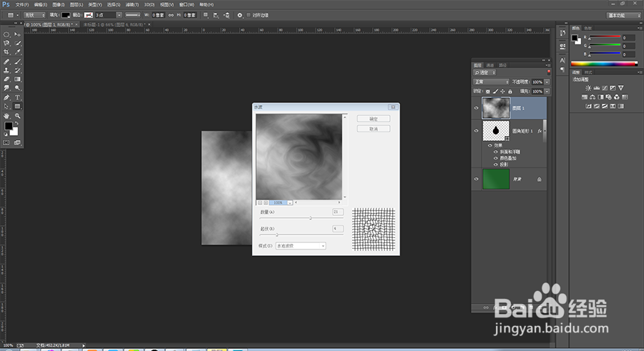Open the 样式 style dropdown in dialog
The image size is (644, 351).
click(301, 246)
